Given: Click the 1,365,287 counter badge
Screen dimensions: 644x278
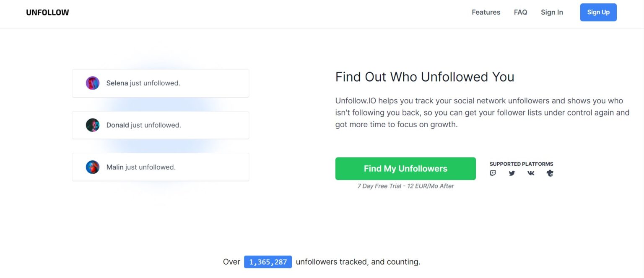Looking at the screenshot, I should tap(268, 262).
